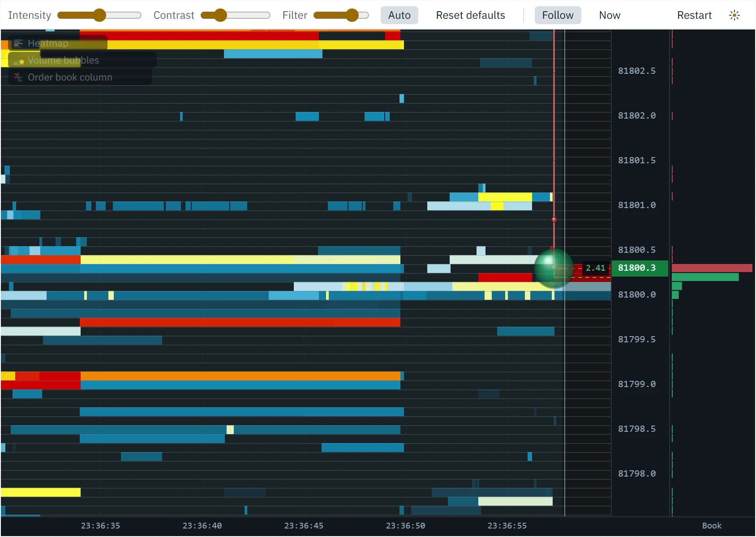The height and width of the screenshot is (537, 756).
Task: Click the Heatmap layer icon
Action: pyautogui.click(x=18, y=43)
